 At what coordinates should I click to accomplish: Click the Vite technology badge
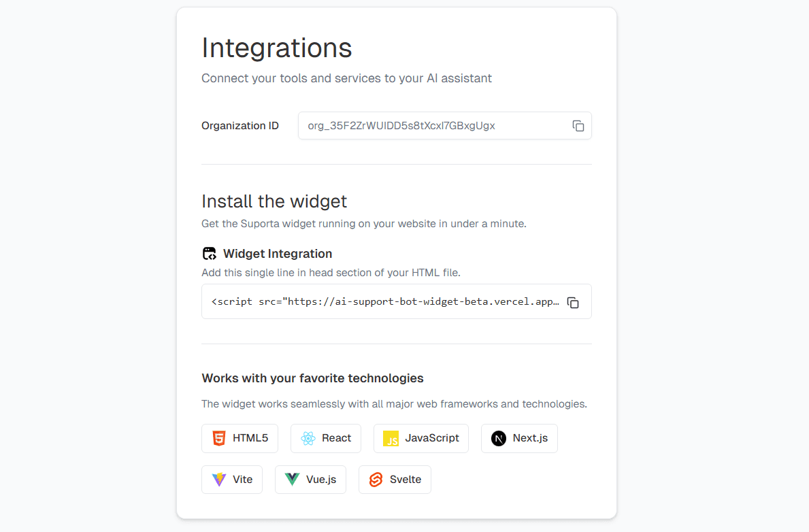[232, 479]
